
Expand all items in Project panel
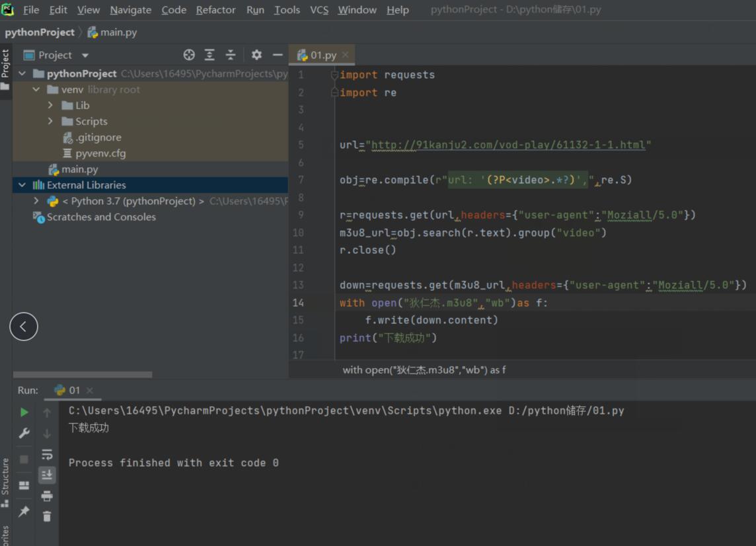tap(209, 55)
